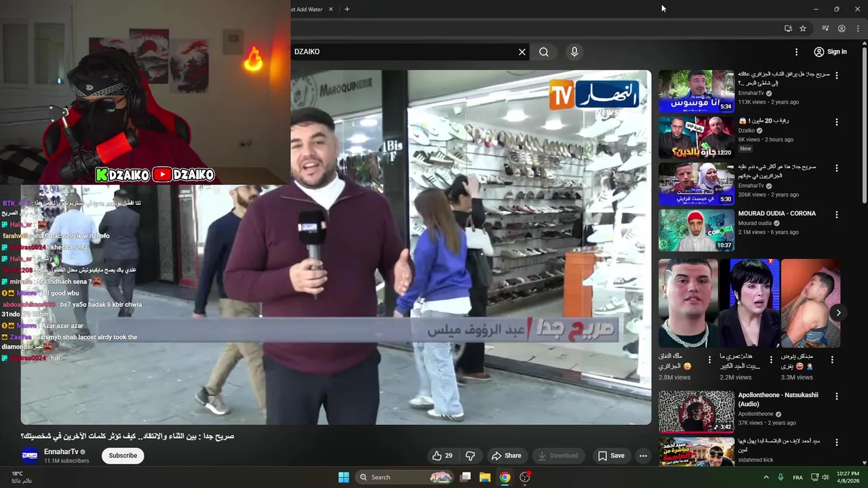Open YouTube settings three-dot menu

pyautogui.click(x=796, y=52)
